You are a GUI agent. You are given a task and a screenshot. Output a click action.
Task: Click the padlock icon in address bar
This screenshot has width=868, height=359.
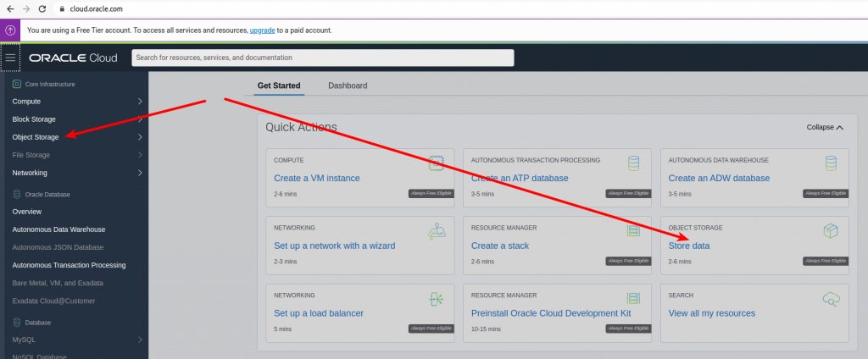[x=61, y=8]
